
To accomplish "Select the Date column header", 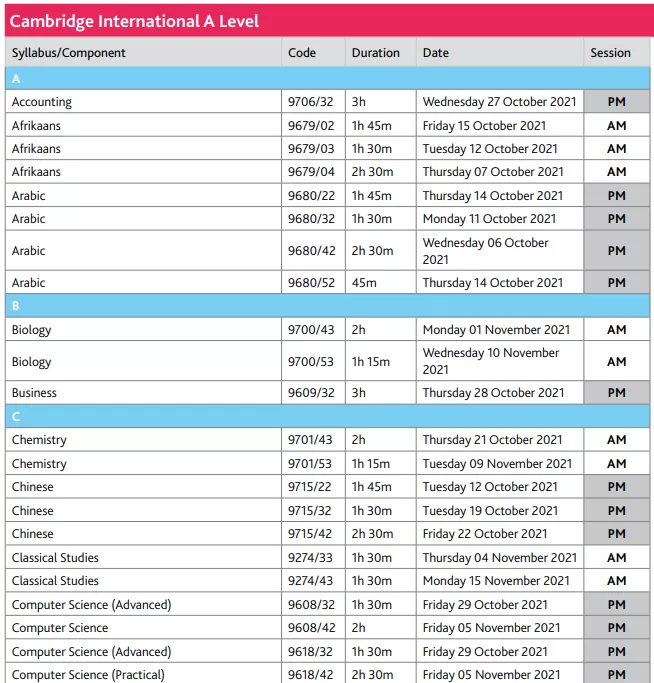I will [x=436, y=53].
